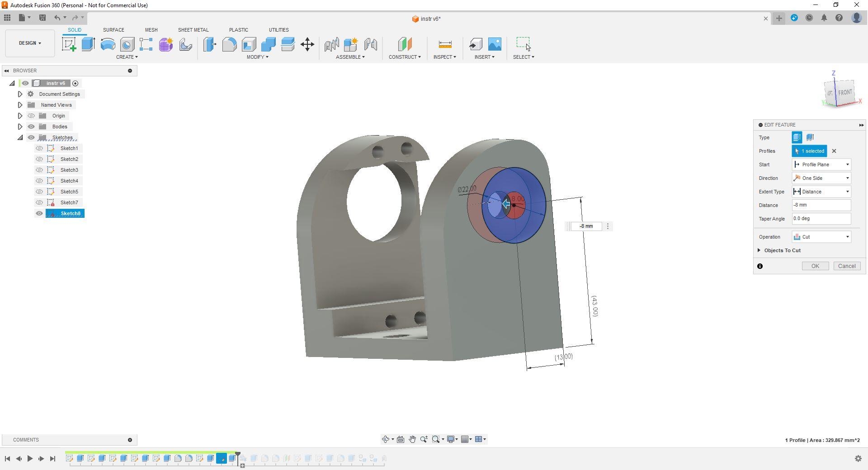Screen dimensions: 868x470
Task: Switch to the MESH tab
Action: point(151,30)
